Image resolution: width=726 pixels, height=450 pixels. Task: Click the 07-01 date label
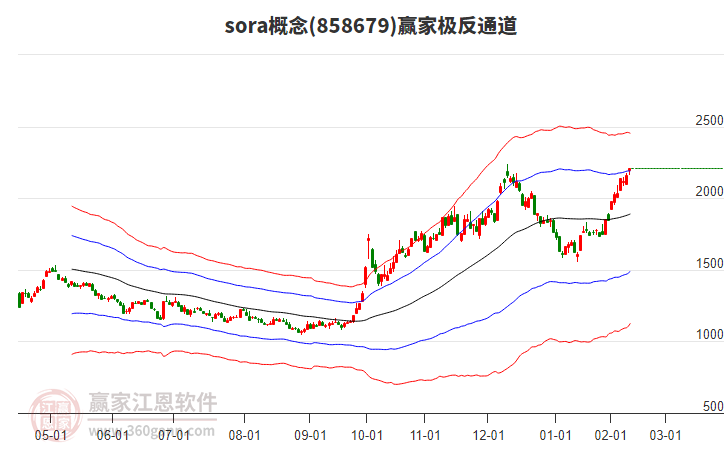coord(174,435)
